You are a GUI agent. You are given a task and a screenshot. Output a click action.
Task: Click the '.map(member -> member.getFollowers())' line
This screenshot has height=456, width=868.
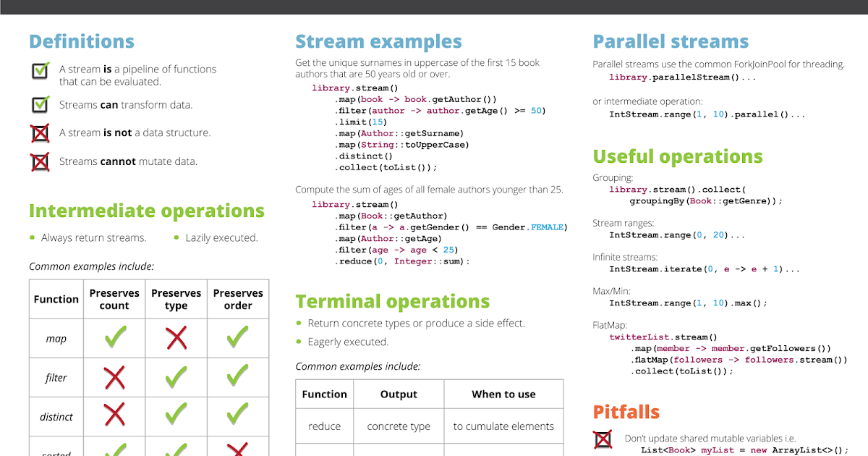coord(731,349)
